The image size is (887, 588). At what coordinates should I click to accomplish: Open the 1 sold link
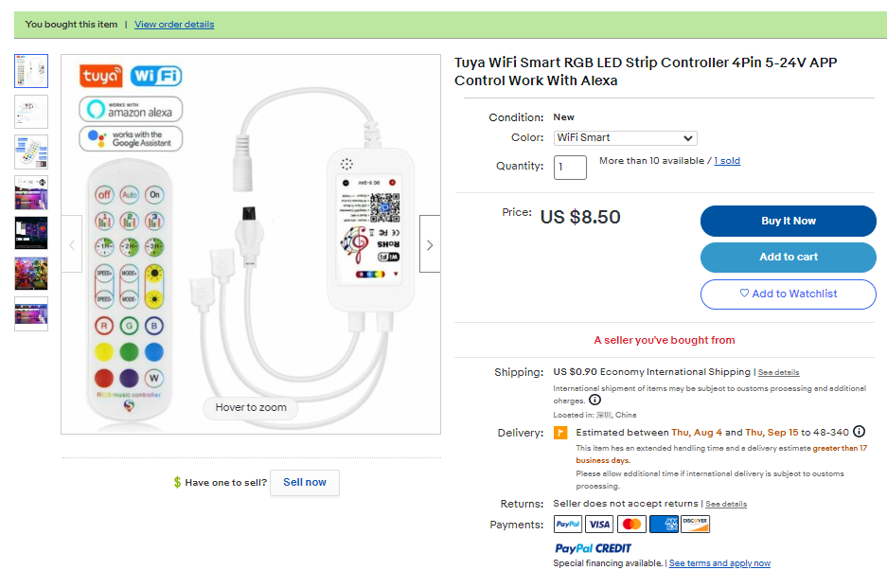[727, 161]
